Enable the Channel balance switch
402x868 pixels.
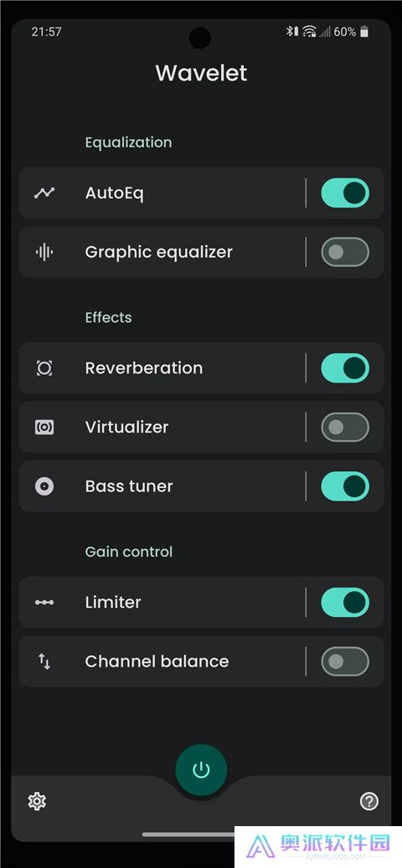click(345, 661)
